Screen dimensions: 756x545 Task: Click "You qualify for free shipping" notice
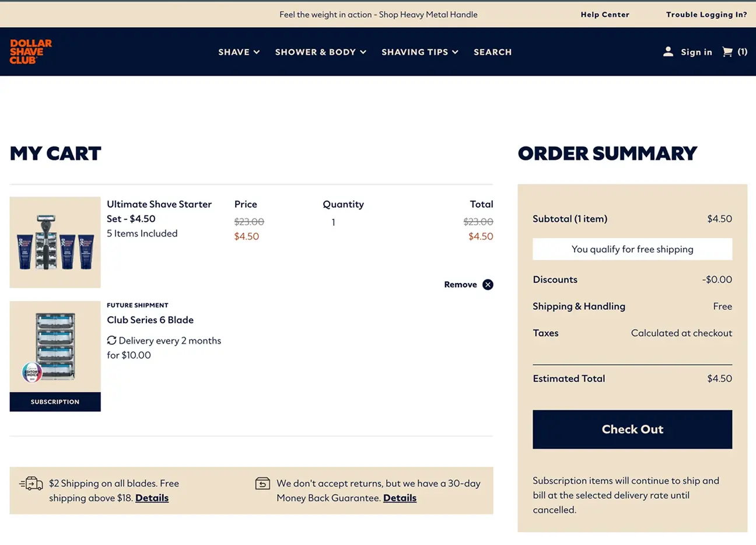(x=632, y=249)
